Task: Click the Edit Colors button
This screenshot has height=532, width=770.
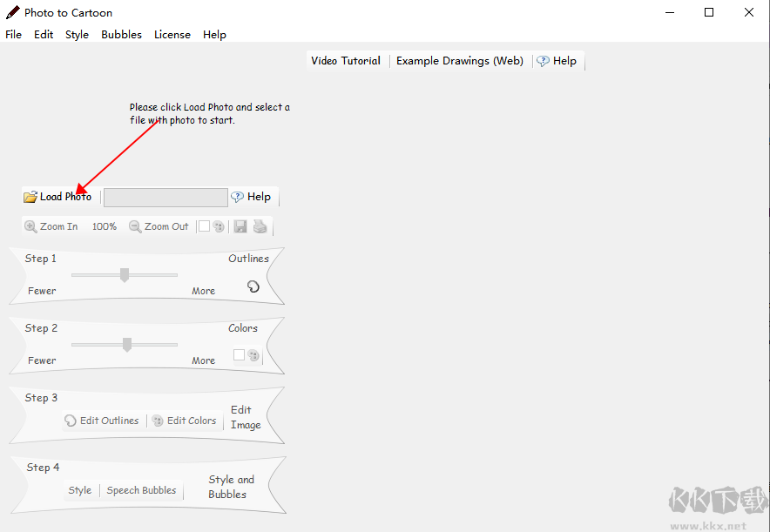Action: click(x=184, y=421)
